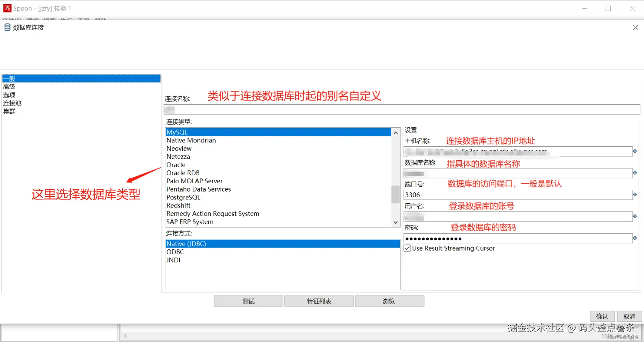Click the Spoon application logo icon
This screenshot has width=644, height=342.
tap(7, 8)
